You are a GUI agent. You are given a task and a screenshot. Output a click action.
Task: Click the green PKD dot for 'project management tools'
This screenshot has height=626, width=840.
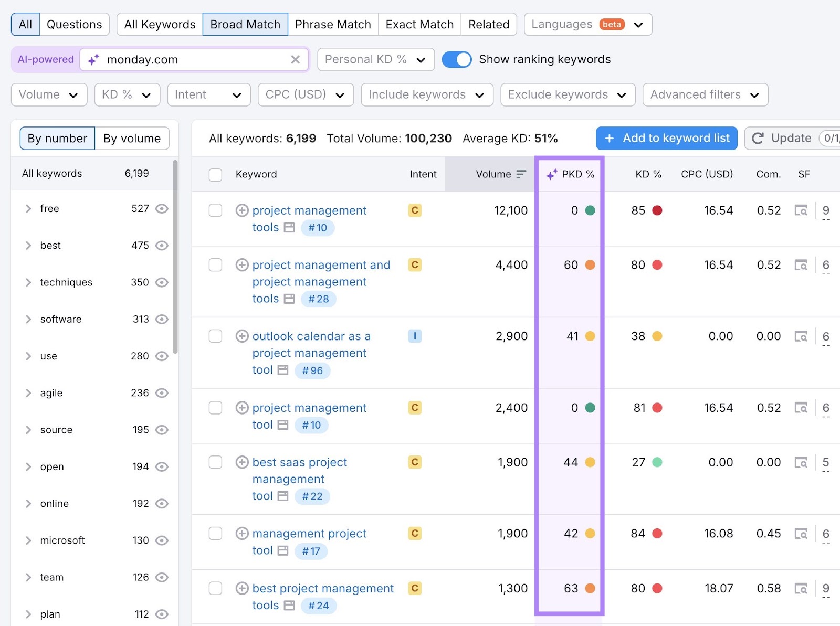point(590,210)
